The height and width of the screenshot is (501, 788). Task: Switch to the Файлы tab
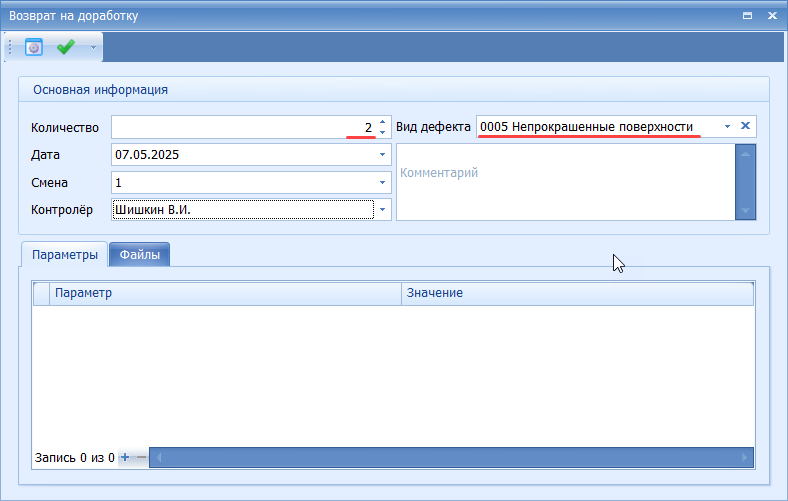click(140, 255)
